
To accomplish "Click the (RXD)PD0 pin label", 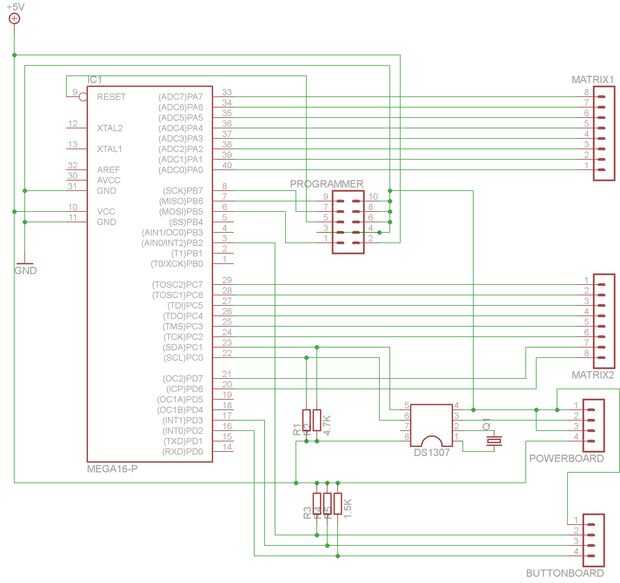I will click(x=183, y=452).
